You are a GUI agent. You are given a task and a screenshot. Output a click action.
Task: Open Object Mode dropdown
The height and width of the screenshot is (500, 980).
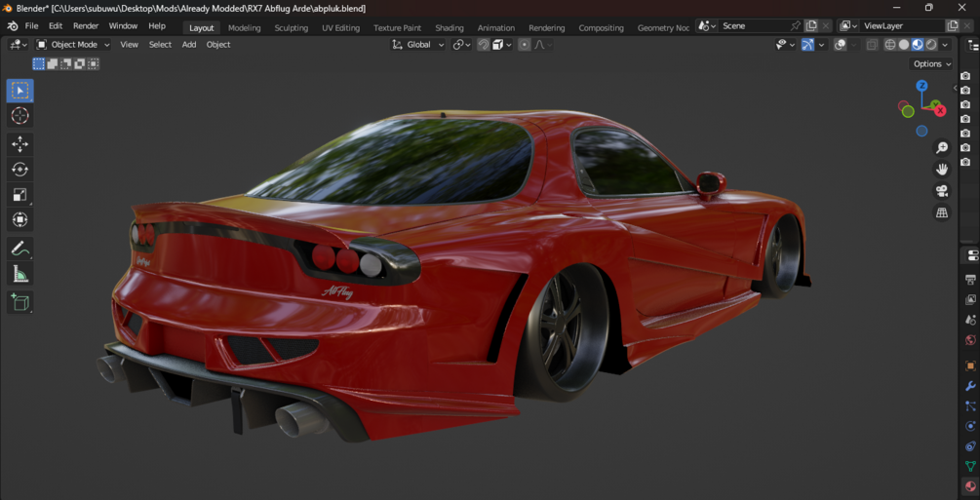[72, 45]
